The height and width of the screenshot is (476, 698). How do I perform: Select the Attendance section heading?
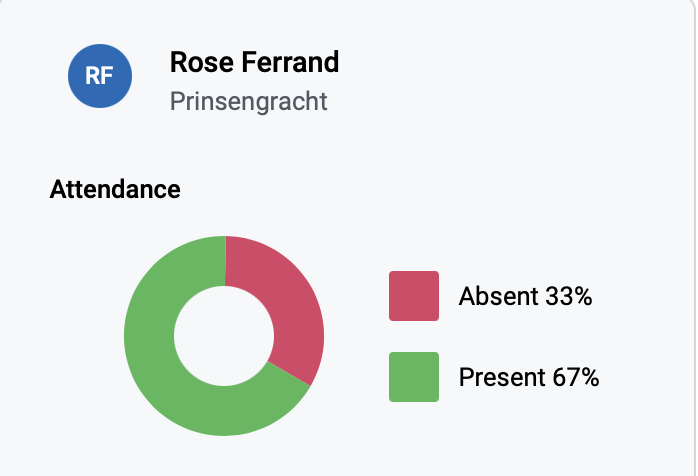click(115, 189)
